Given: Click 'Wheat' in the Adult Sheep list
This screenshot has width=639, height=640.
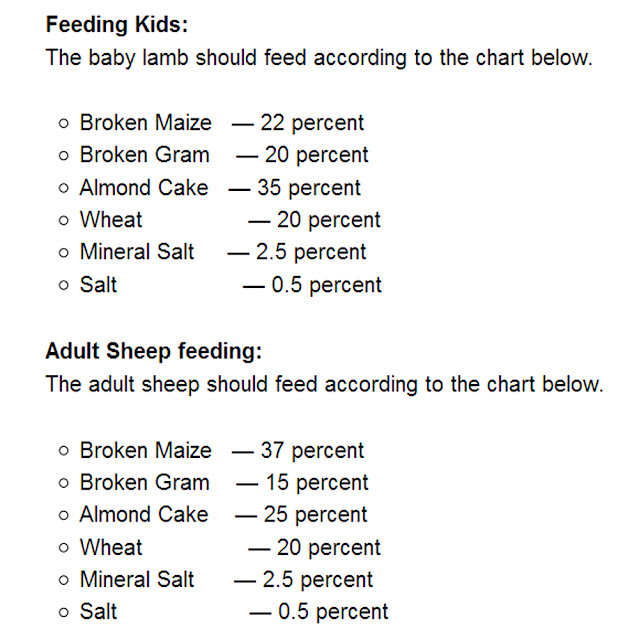Looking at the screenshot, I should [111, 547].
